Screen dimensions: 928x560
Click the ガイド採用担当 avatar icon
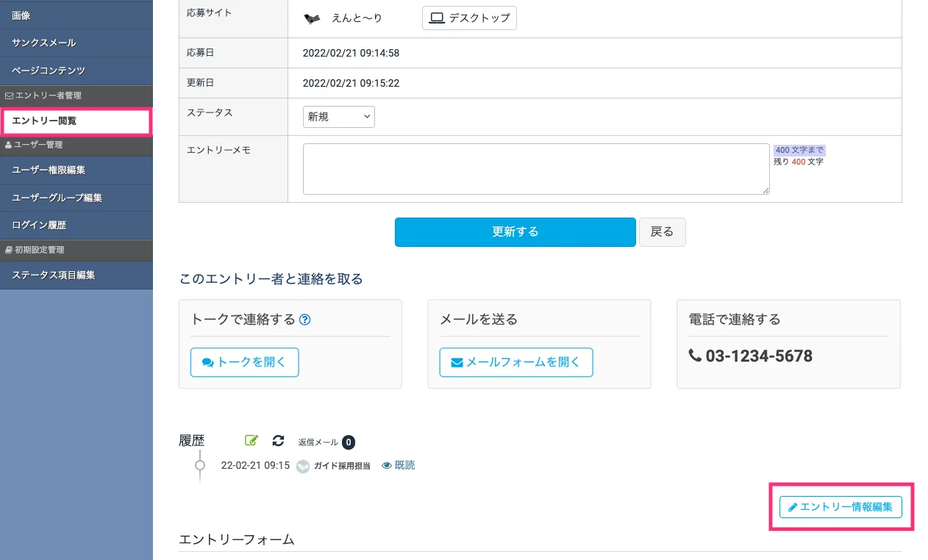(303, 466)
